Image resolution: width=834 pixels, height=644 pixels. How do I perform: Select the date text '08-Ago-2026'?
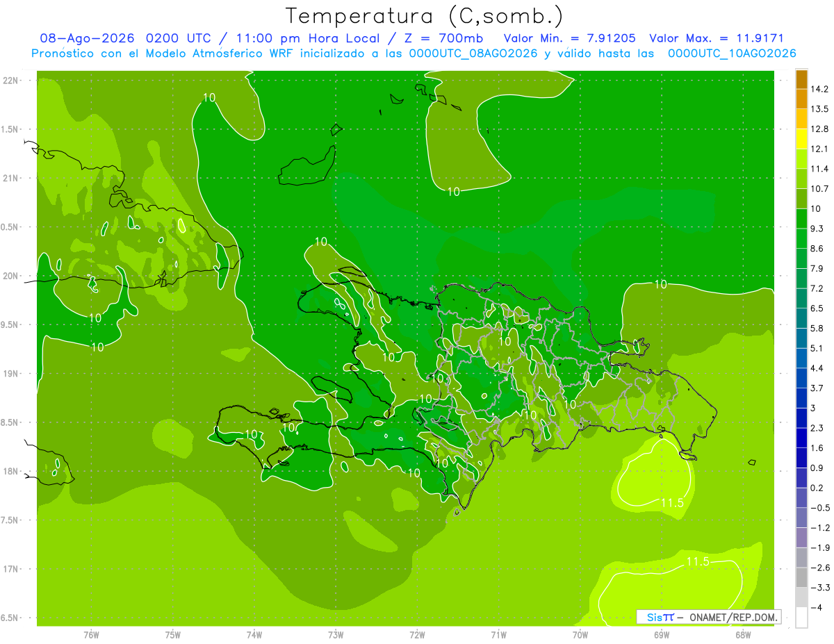point(86,38)
